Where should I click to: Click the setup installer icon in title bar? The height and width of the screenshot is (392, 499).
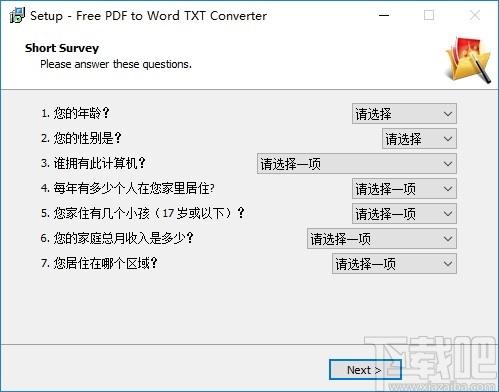pyautogui.click(x=17, y=15)
